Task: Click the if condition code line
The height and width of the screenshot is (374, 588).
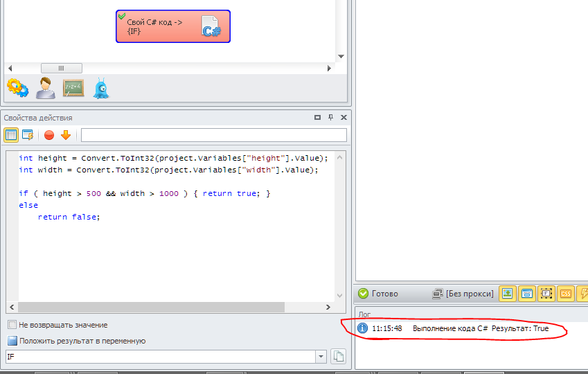Action: tap(144, 193)
